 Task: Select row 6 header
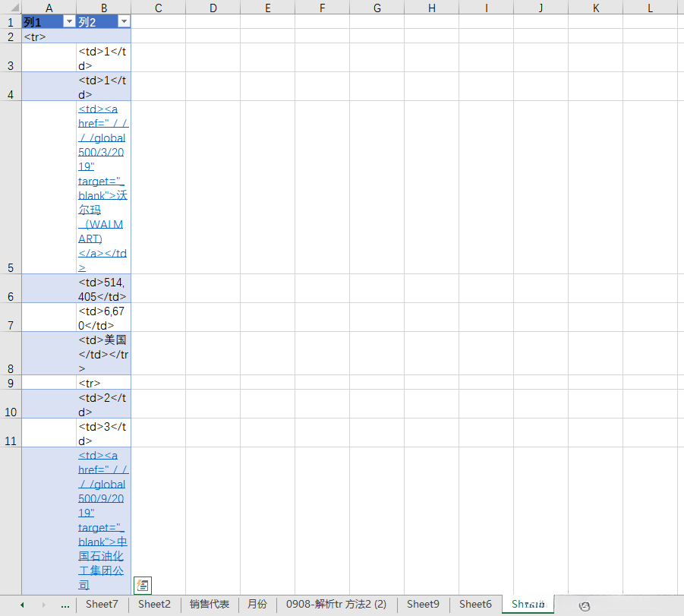(x=11, y=289)
